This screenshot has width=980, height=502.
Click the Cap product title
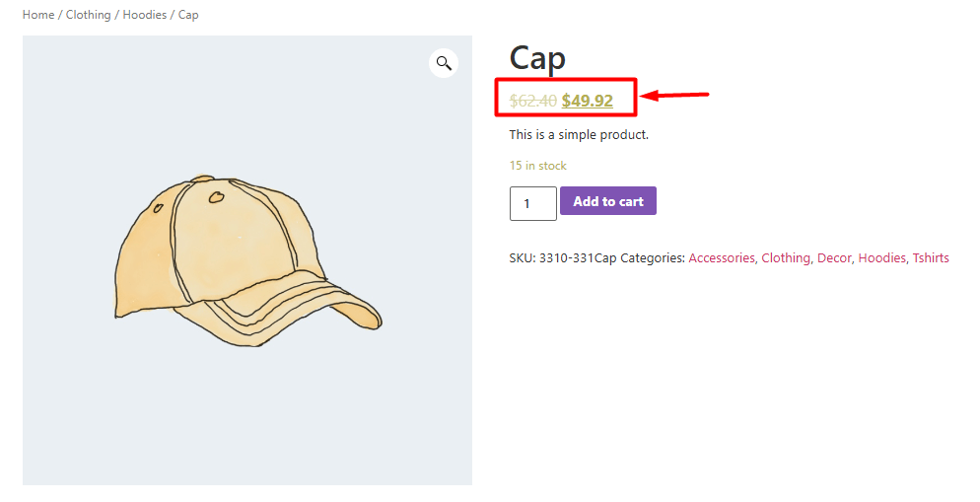537,57
